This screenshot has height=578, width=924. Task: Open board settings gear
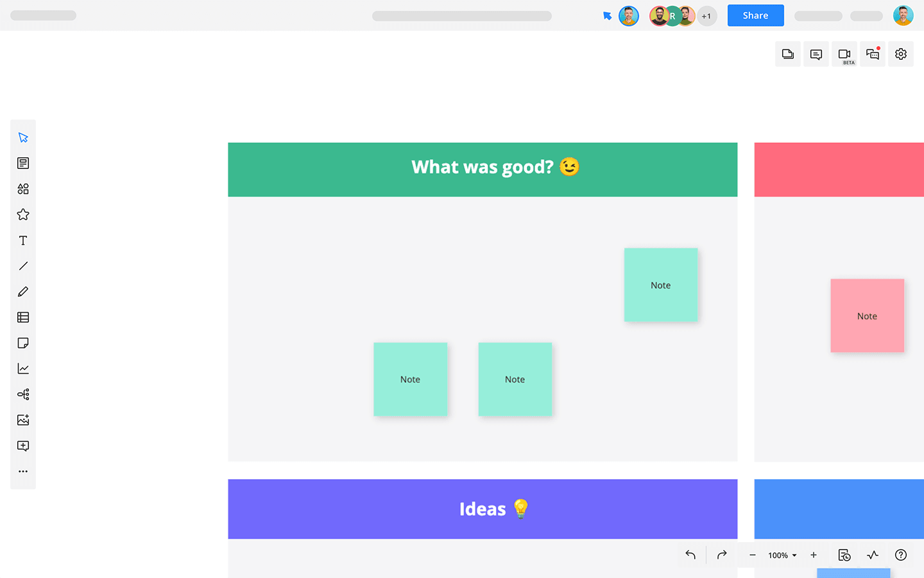901,55
